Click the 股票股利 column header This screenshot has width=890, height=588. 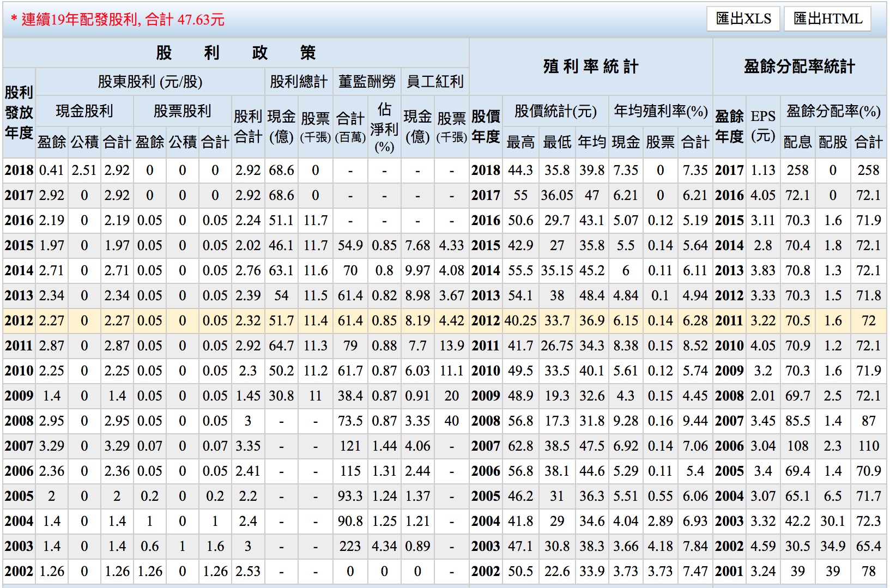pyautogui.click(x=182, y=111)
